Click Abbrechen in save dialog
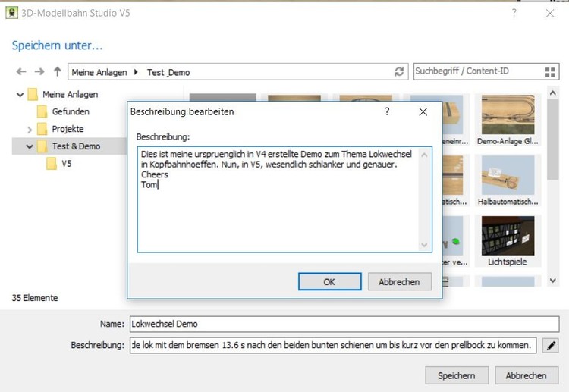Viewport: 569px width, 392px height. pos(527,375)
